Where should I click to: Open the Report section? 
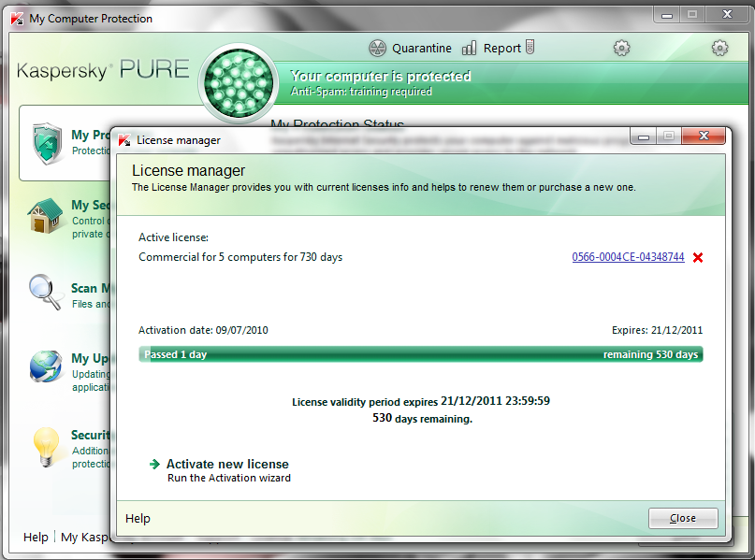click(501, 48)
